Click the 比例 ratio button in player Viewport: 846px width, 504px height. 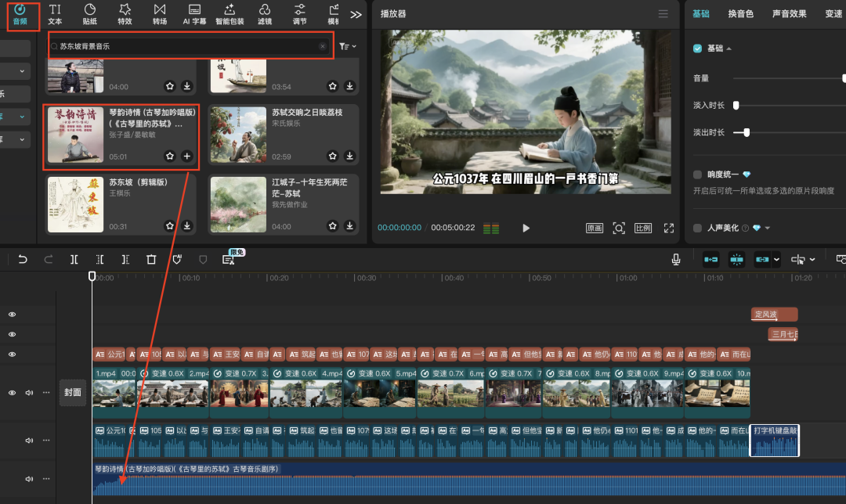click(x=642, y=228)
